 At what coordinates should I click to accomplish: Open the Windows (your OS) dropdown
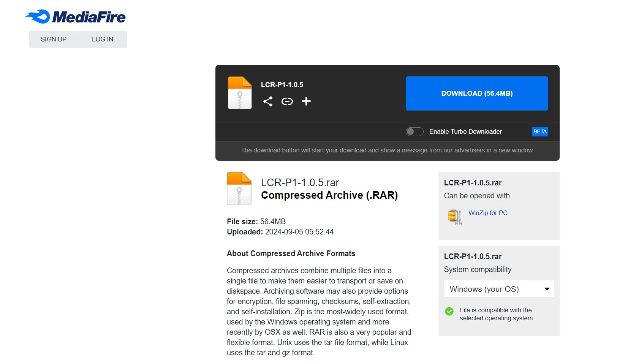click(x=499, y=289)
